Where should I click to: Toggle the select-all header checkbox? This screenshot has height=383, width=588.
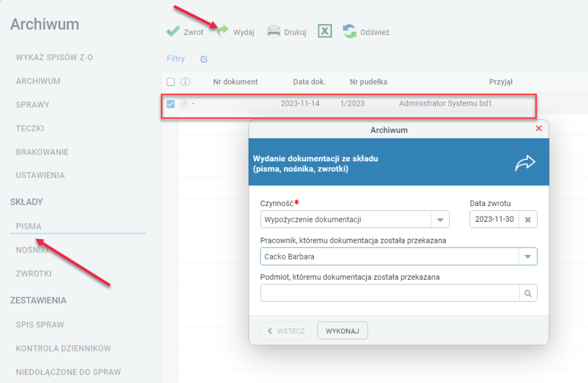tap(171, 82)
